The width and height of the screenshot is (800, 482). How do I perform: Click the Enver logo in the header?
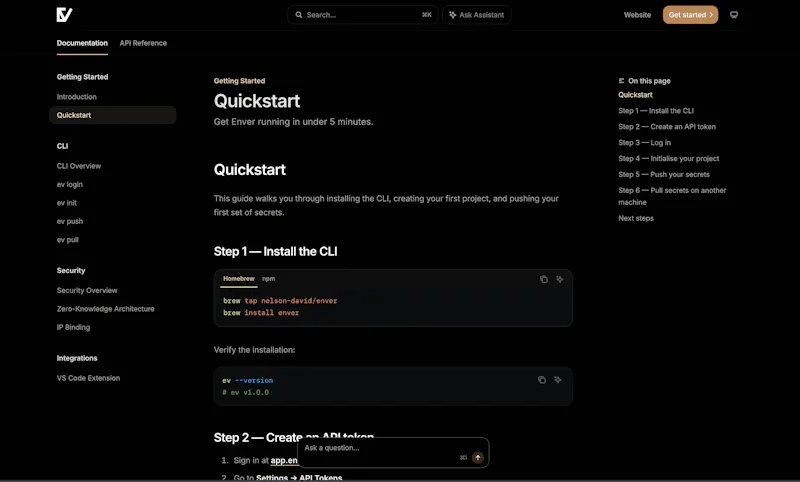pyautogui.click(x=64, y=15)
